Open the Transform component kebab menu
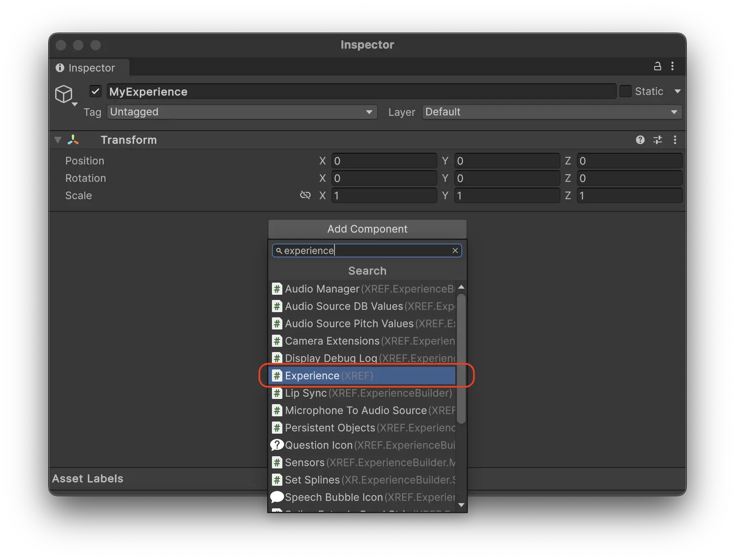The width and height of the screenshot is (735, 560). 675,140
